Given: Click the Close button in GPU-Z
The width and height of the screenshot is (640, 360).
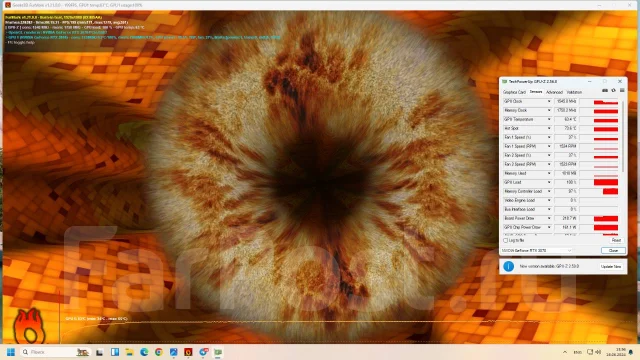Looking at the screenshot, I should pyautogui.click(x=613, y=251).
